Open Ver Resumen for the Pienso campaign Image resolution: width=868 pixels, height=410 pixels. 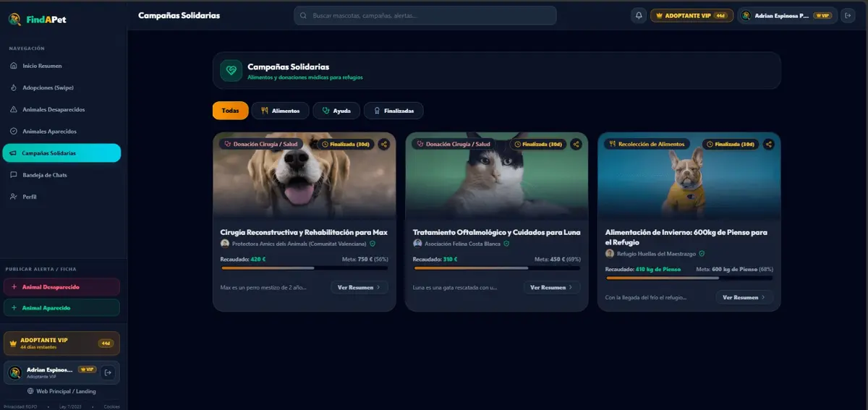pyautogui.click(x=744, y=297)
